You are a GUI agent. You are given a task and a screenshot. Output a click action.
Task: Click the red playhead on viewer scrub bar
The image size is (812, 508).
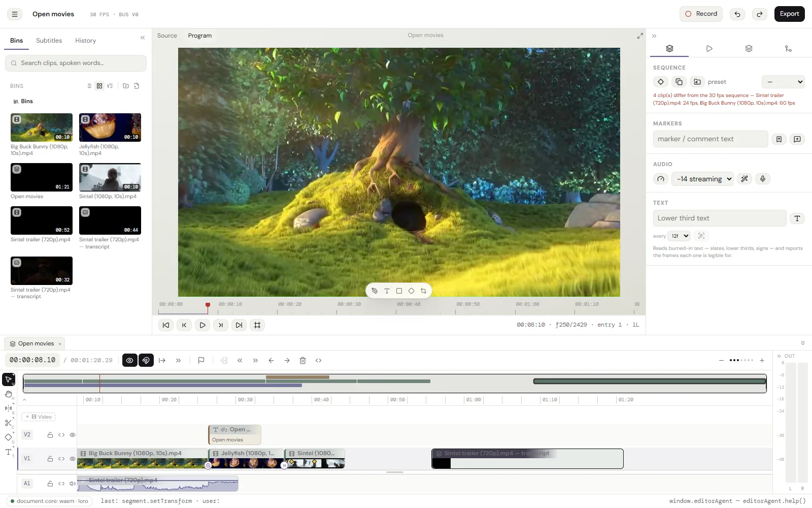(x=208, y=305)
